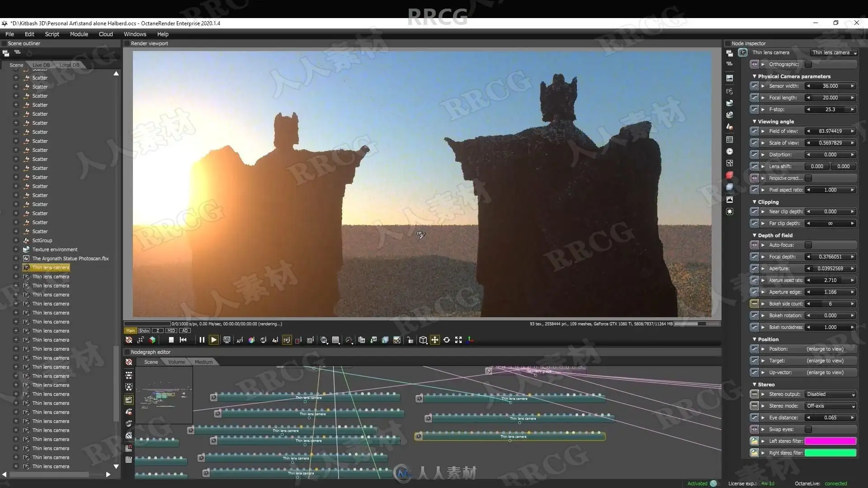Click the restart render icon

pos(183,340)
